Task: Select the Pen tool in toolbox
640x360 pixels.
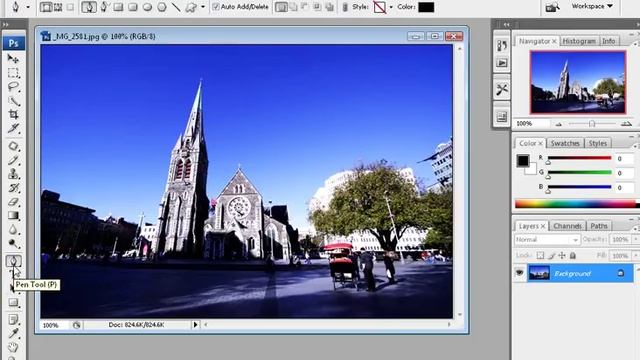Action: click(x=13, y=261)
